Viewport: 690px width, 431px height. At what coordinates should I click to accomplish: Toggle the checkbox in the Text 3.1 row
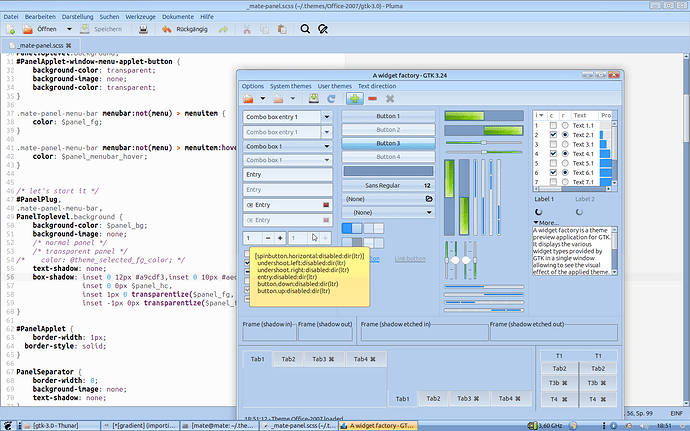click(x=553, y=144)
